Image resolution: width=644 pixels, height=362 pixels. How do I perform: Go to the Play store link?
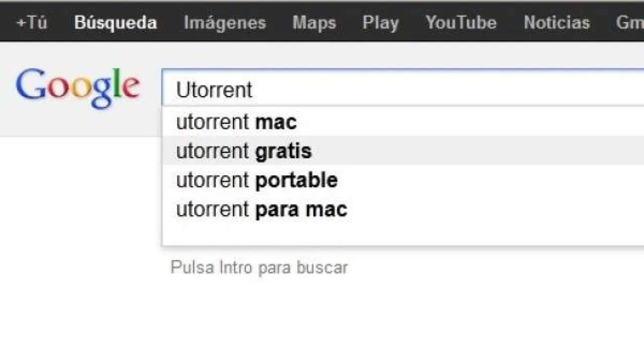[380, 23]
